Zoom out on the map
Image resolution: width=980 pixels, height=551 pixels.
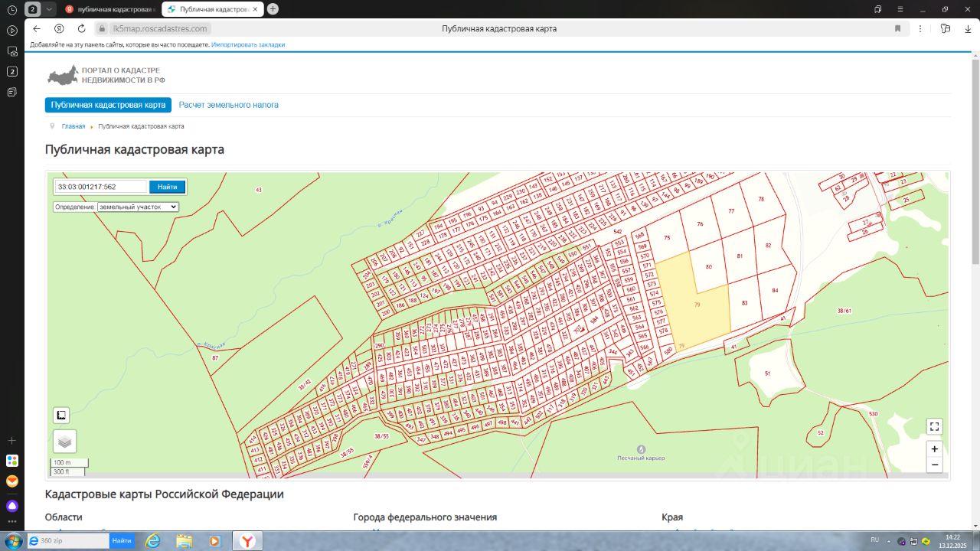tap(934, 465)
